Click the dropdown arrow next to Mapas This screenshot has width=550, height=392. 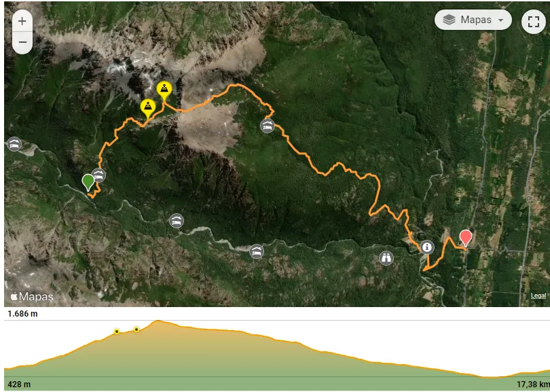click(x=501, y=20)
